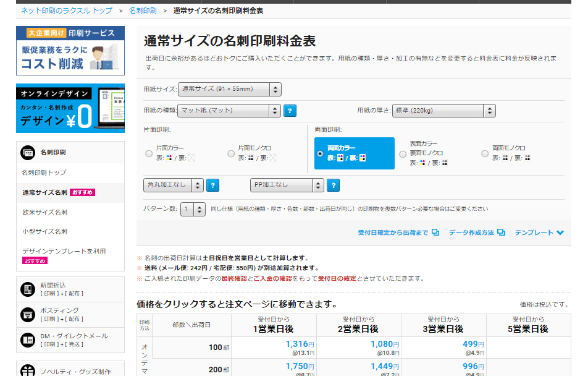Viewport: 588px width, 376px height.
Task: Click the 200部 row label
Action: point(219,370)
